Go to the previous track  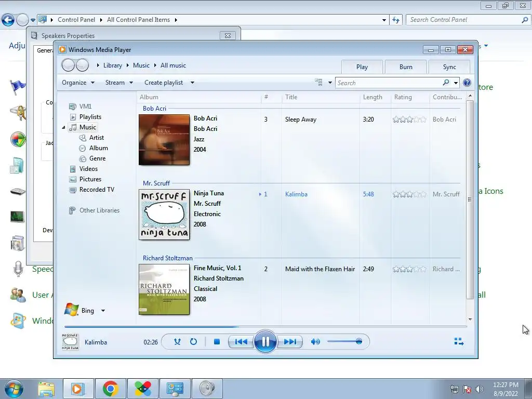tap(241, 342)
